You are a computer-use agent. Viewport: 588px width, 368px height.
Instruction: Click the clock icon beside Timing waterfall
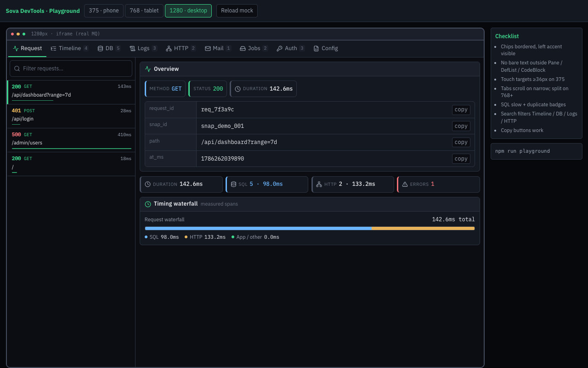148,204
